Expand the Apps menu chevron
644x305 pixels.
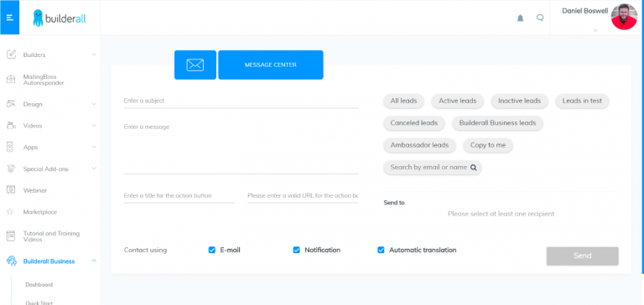[x=94, y=147]
